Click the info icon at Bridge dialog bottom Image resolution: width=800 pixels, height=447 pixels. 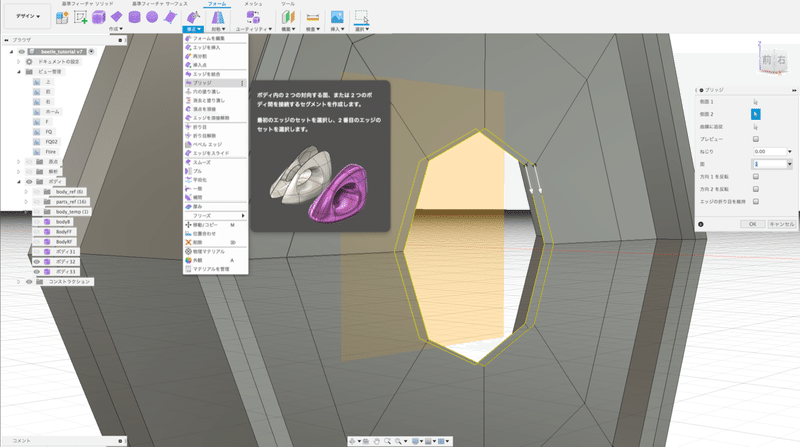point(701,224)
